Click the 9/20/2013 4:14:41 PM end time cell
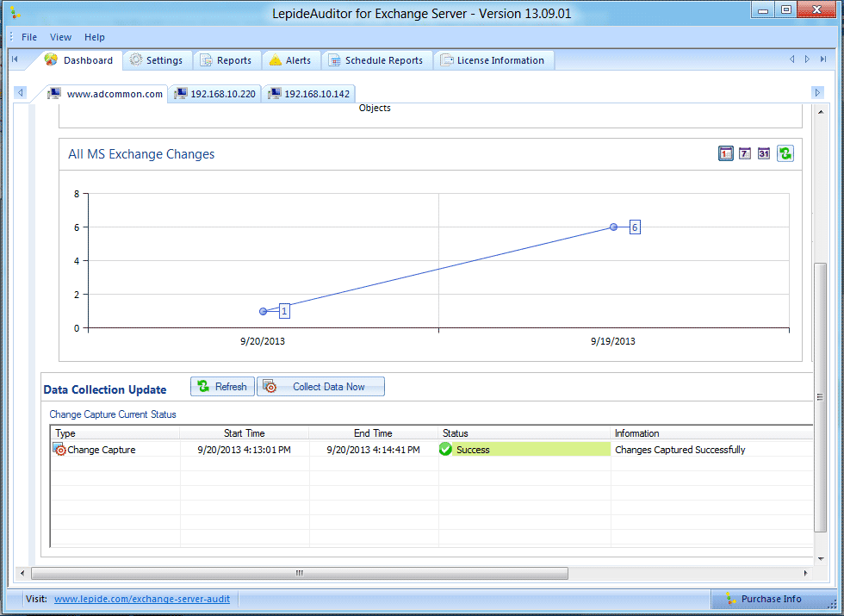The width and height of the screenshot is (844, 616). [x=374, y=450]
